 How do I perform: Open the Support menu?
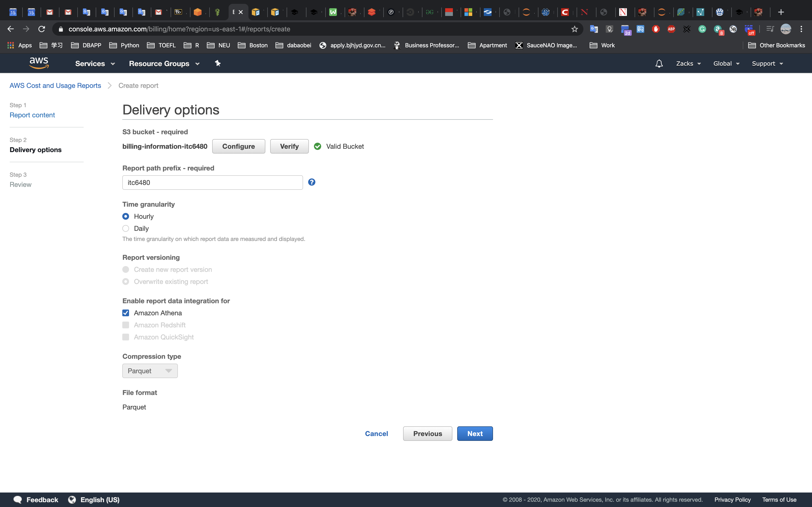(767, 64)
